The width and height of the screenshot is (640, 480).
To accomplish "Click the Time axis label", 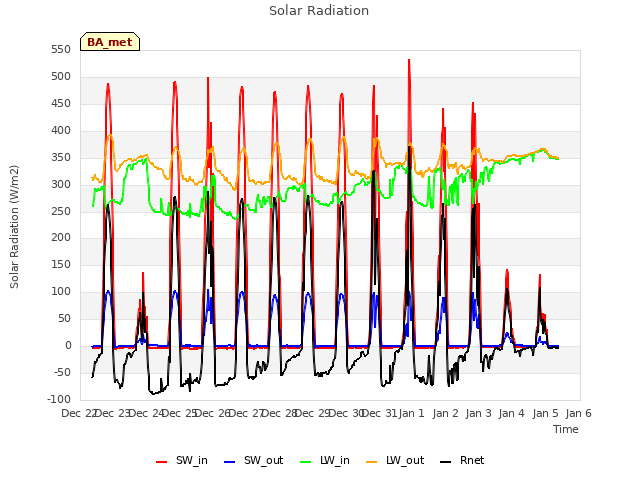I will click(x=566, y=429).
